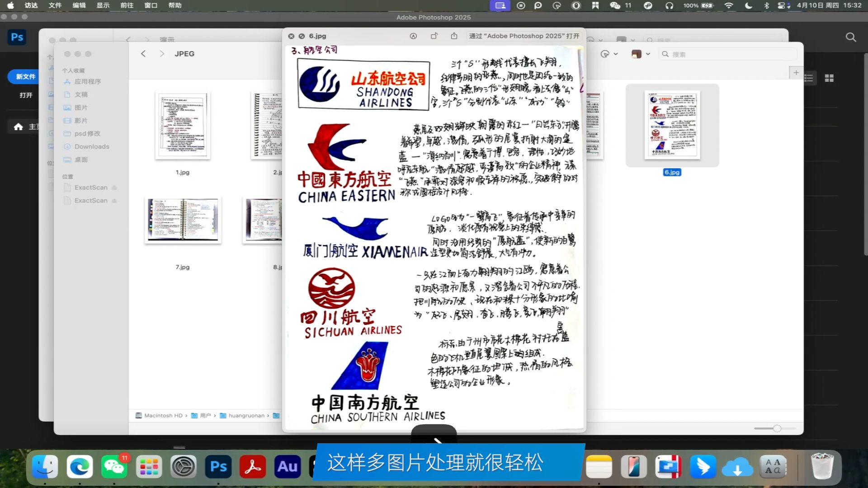Click Macintosh HD in the Finder path bar
The width and height of the screenshot is (868, 488).
[159, 416]
